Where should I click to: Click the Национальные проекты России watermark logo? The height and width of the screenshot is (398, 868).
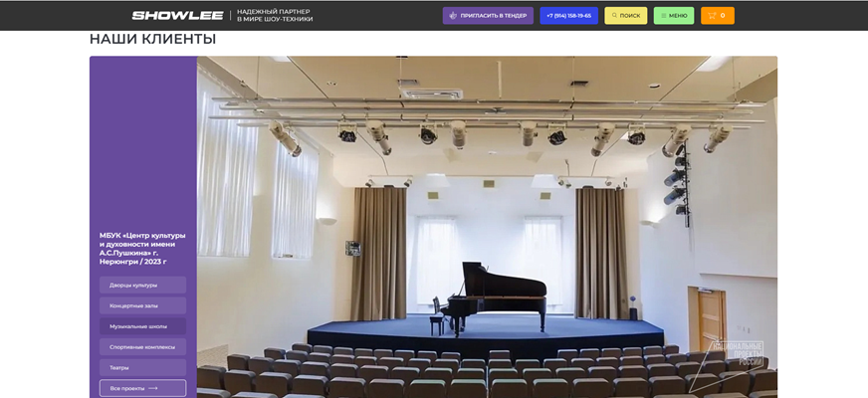tap(737, 354)
